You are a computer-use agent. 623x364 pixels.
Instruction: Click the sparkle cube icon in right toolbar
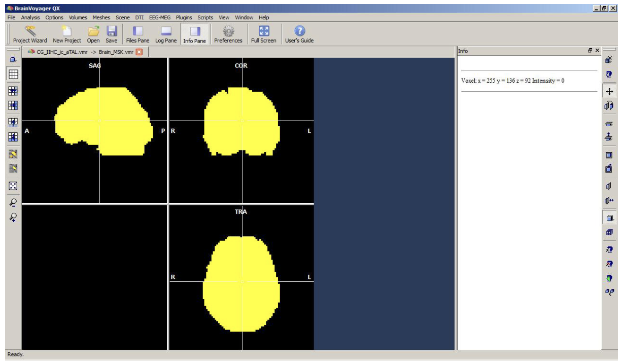point(609,60)
